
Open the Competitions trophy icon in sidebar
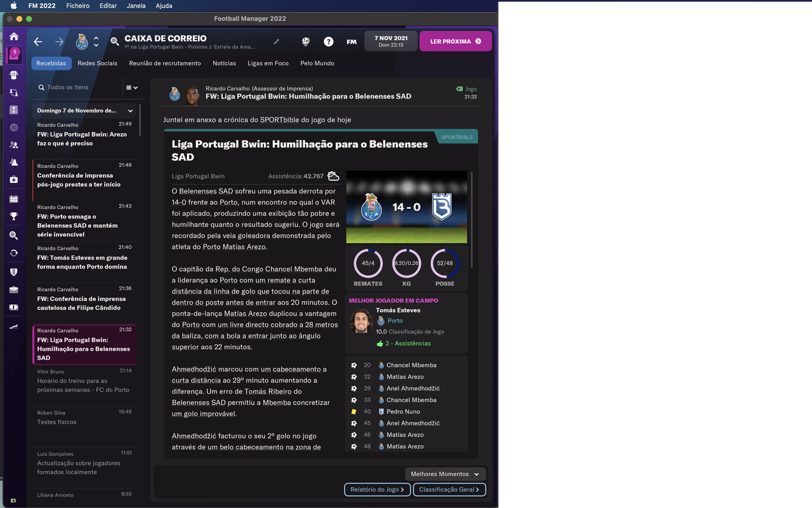[x=14, y=217]
